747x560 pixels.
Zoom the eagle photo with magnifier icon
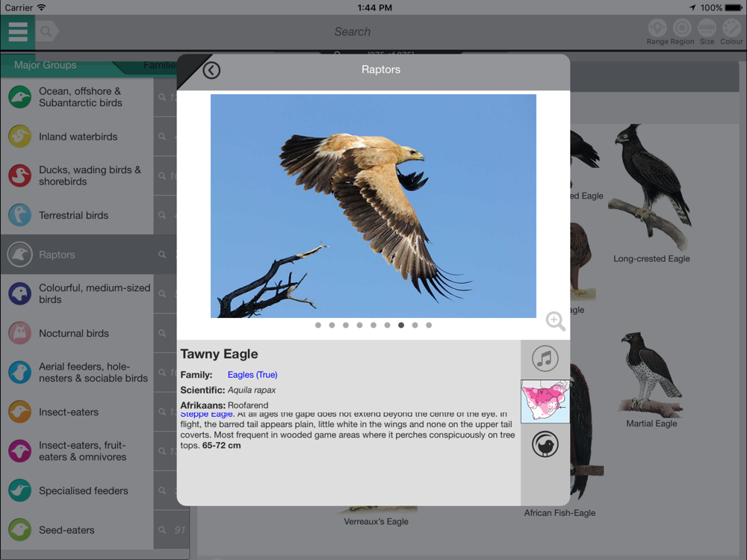pos(556,321)
